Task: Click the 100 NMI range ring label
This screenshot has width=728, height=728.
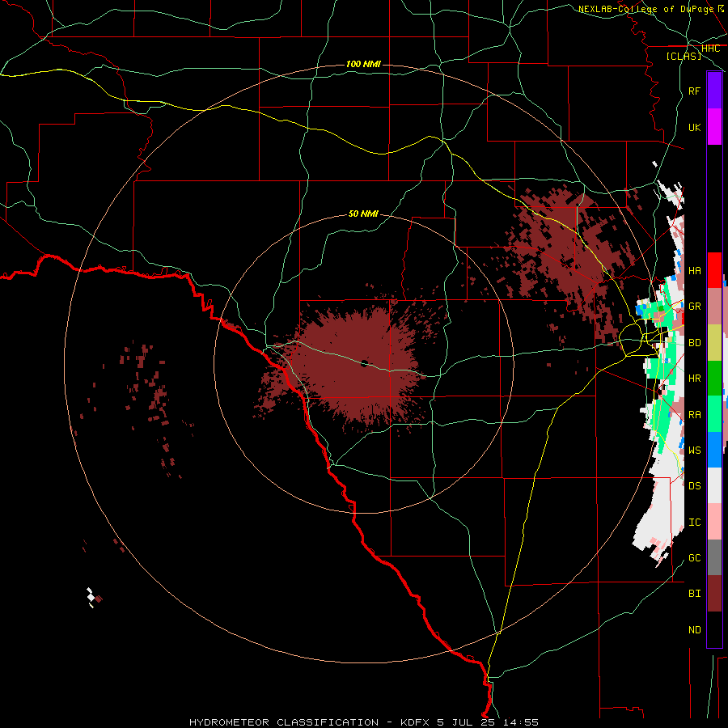Action: click(363, 64)
